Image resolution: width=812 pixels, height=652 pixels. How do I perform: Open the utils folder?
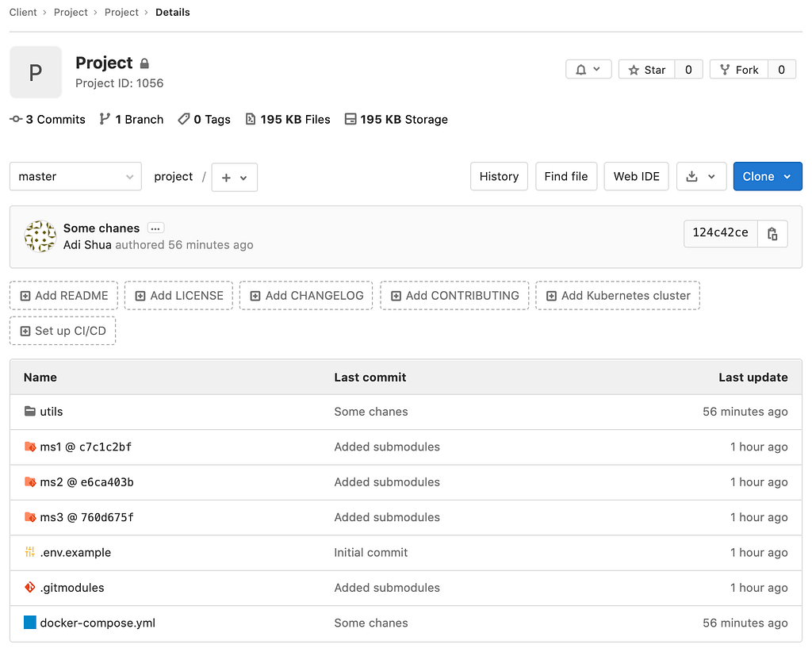click(x=52, y=412)
